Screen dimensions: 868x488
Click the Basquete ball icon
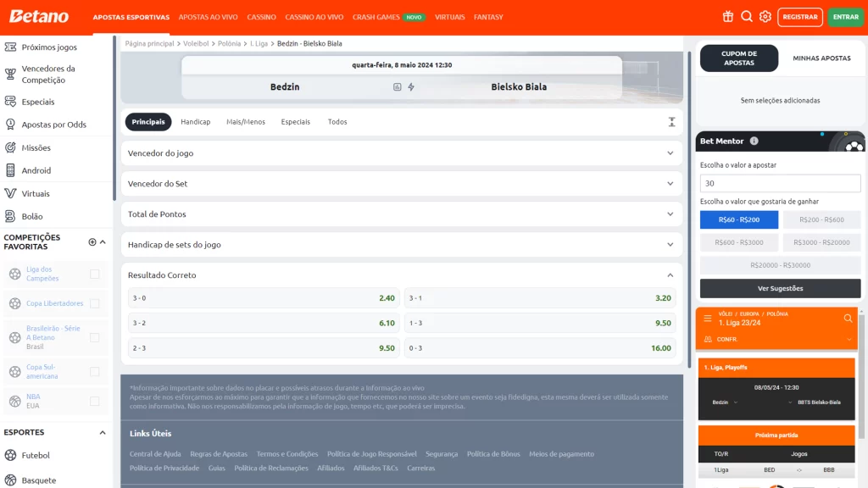(10, 480)
